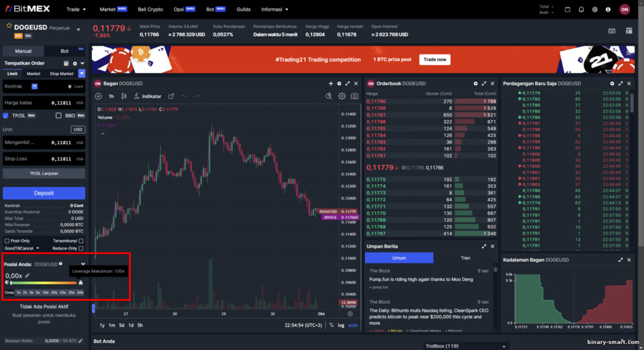The height and width of the screenshot is (350, 644).
Task: Undo last chart action
Action: pyautogui.click(x=184, y=97)
